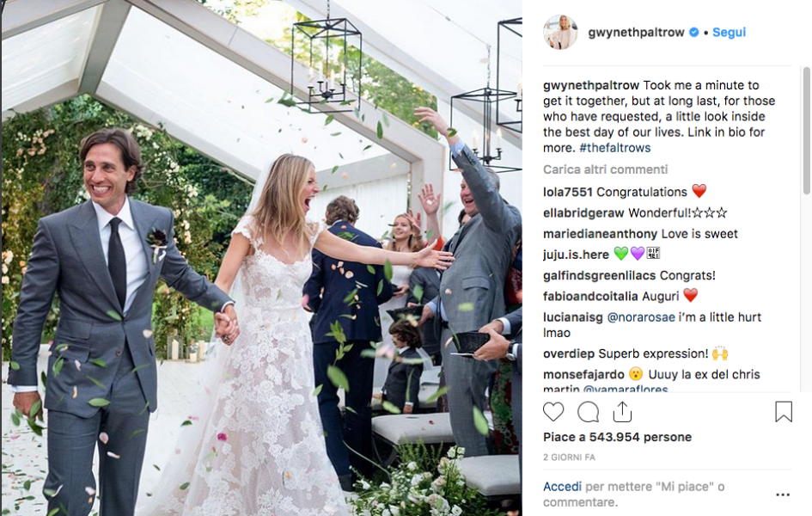
Task: Open the wedding photo
Action: coord(261,258)
